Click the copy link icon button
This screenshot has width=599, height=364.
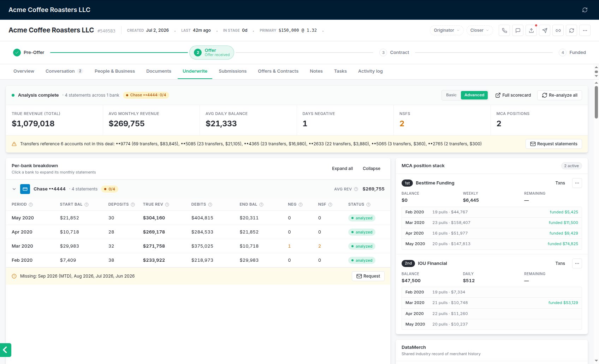[558, 30]
